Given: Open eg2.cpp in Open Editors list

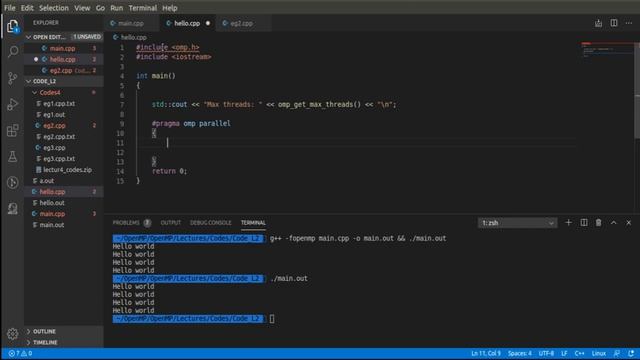Looking at the screenshot, I should coord(63,70).
